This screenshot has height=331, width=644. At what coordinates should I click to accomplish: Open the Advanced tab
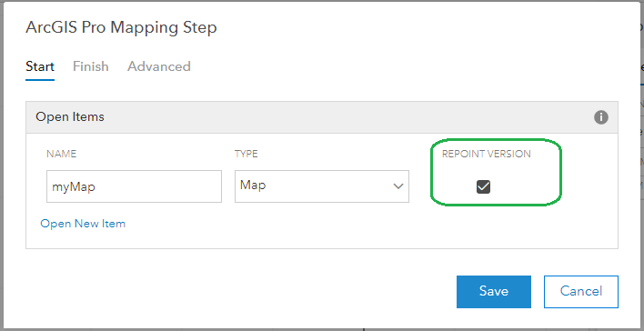point(159,66)
